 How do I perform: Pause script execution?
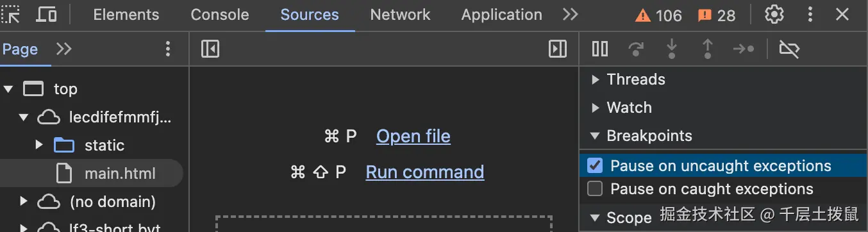[x=600, y=49]
